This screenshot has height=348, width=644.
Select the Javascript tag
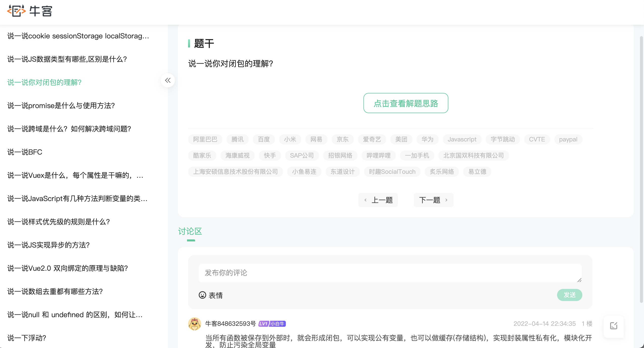[462, 139]
